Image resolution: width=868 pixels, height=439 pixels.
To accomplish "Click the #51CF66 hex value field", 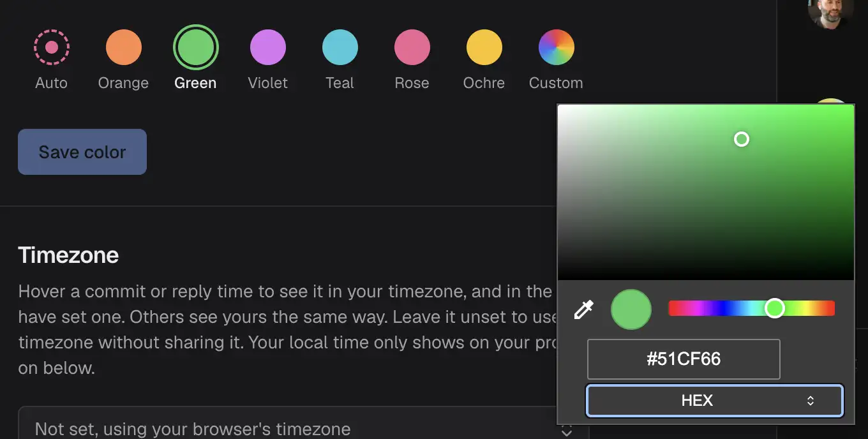I will coord(684,359).
